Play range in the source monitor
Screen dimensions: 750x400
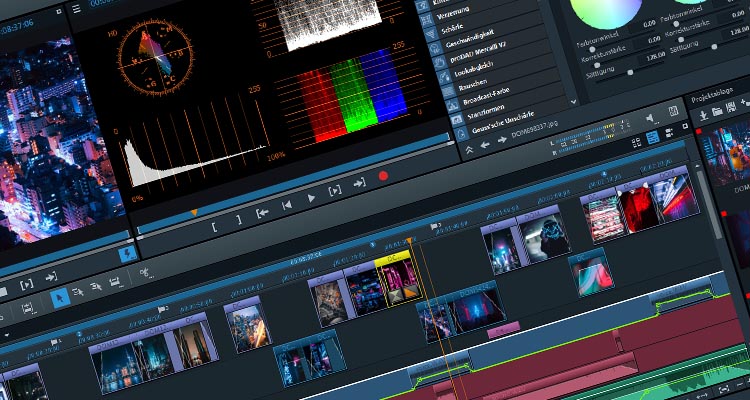[x=26, y=285]
